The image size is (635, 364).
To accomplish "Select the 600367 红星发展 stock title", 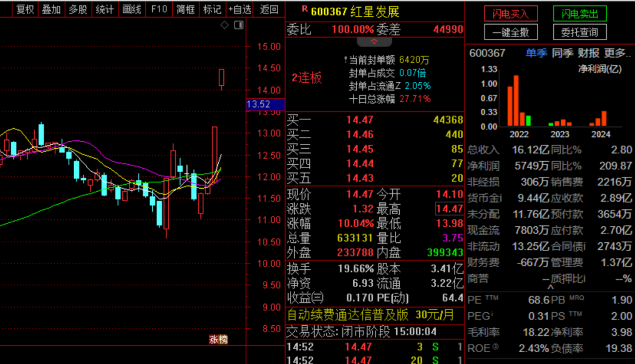I will [355, 12].
